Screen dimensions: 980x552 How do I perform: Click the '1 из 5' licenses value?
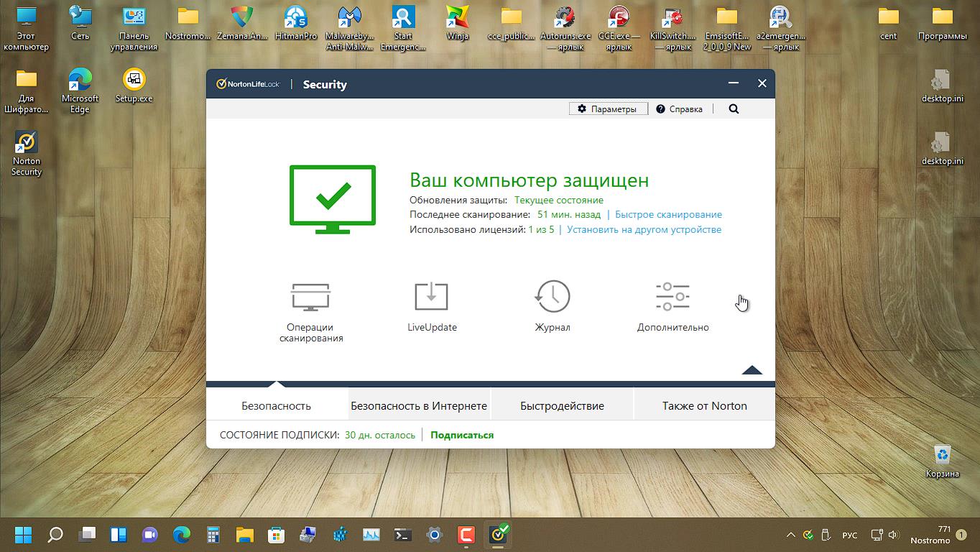tap(541, 230)
